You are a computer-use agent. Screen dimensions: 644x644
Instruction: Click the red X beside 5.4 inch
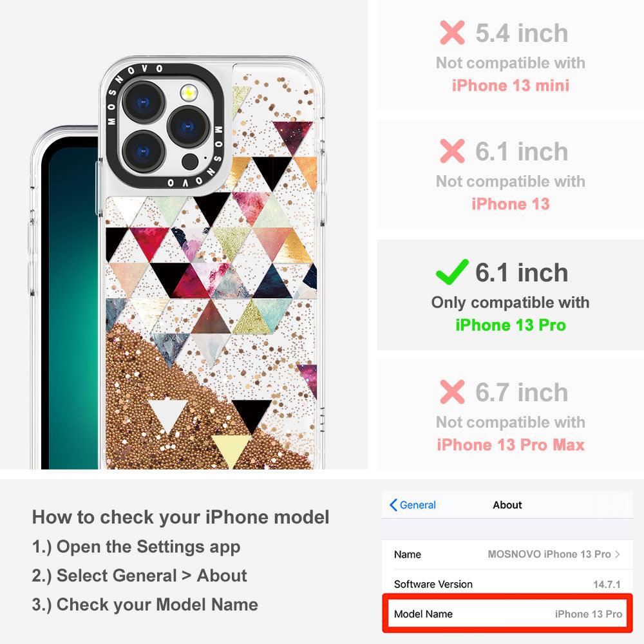[x=452, y=32]
